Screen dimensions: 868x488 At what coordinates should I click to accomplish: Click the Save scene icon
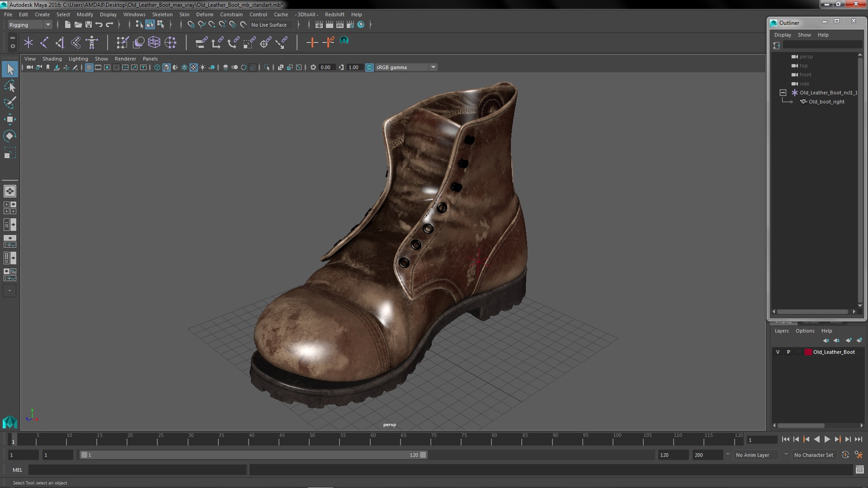coord(89,25)
